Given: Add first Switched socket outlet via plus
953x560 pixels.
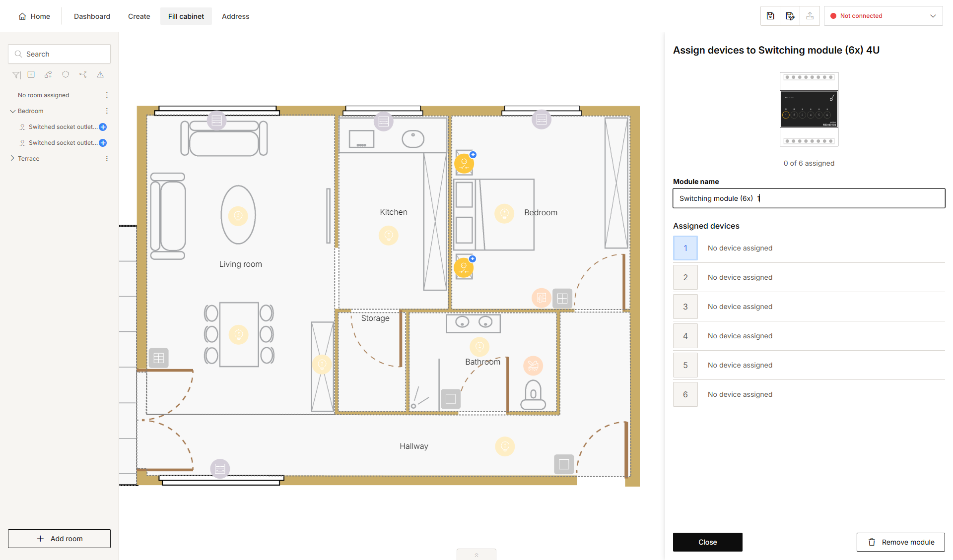Looking at the screenshot, I should click(x=103, y=127).
